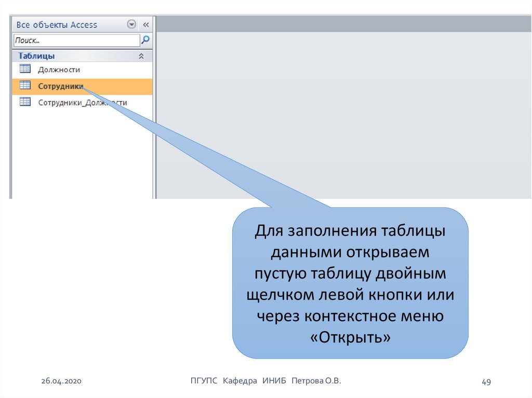
Task: Collapse the Таблицы group using chevron
Action: pos(141,56)
